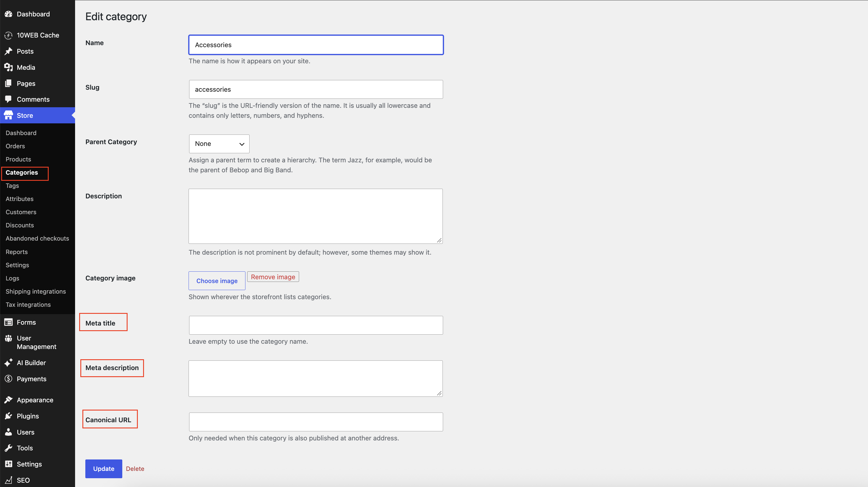Open the Reports submenu item
The height and width of the screenshot is (487, 868).
coord(16,252)
